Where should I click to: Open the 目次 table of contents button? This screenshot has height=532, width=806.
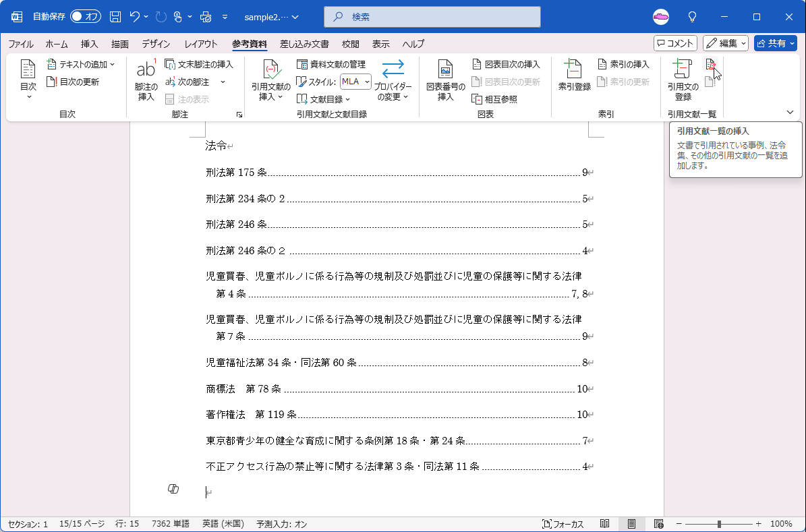click(x=28, y=79)
